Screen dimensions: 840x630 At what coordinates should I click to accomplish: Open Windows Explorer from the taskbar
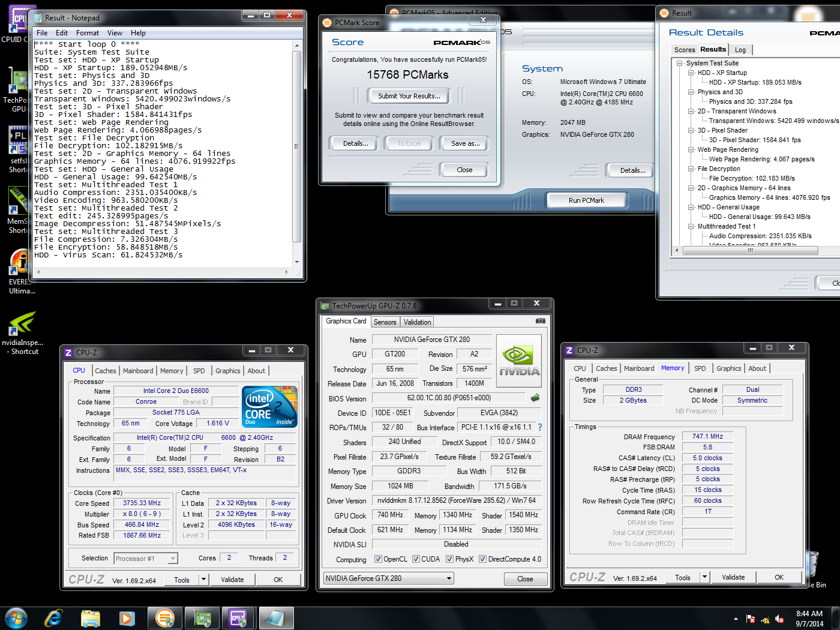(x=91, y=618)
